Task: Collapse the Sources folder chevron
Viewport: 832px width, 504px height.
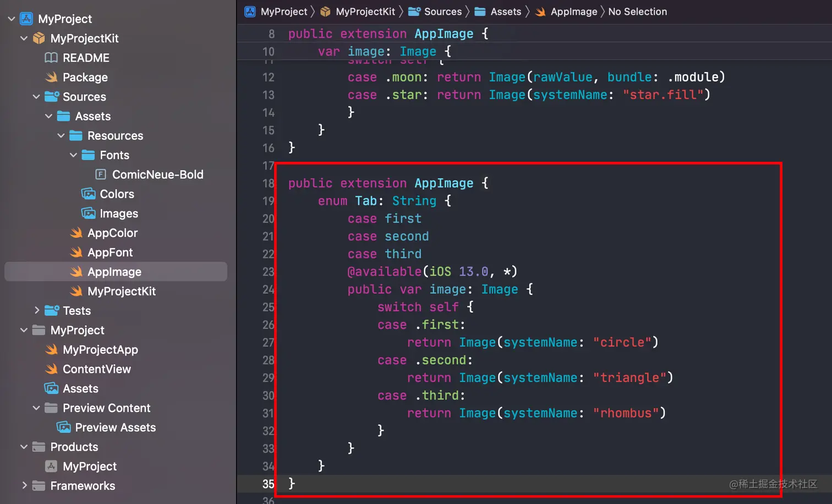Action: coord(36,97)
